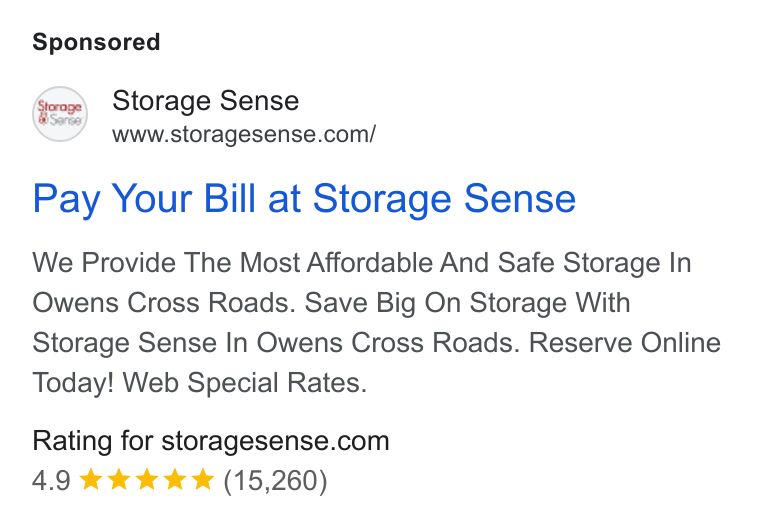This screenshot has width=760, height=524.
Task: Open the Pay Your Bill headline link
Action: coord(304,199)
